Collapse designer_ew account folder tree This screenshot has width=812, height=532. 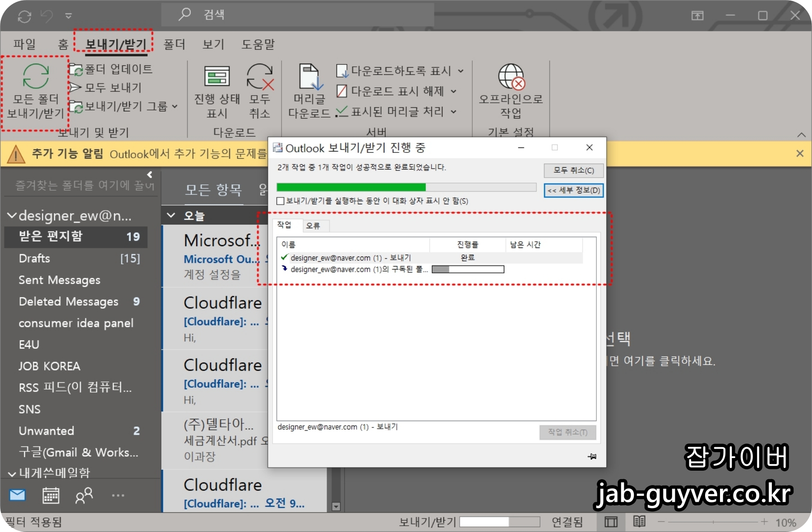tap(12, 216)
